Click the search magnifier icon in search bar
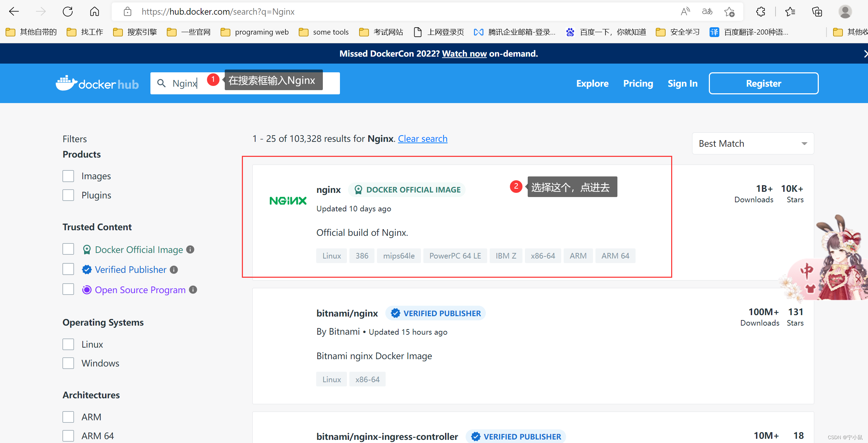 (x=161, y=83)
